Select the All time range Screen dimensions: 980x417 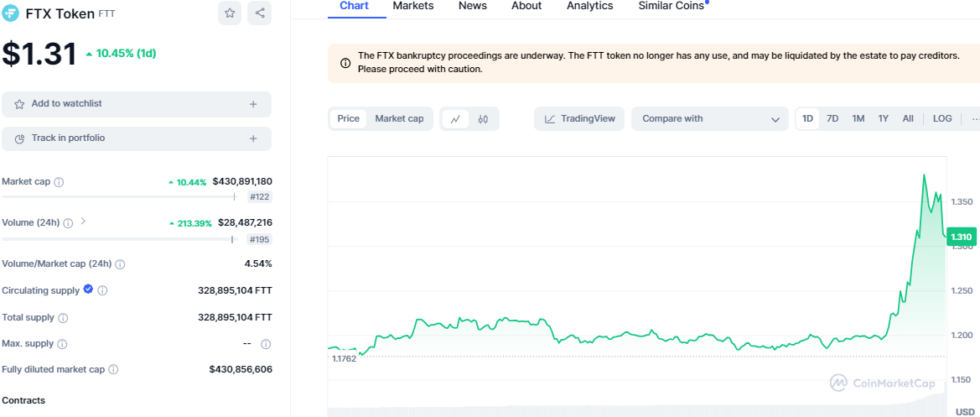[908, 119]
